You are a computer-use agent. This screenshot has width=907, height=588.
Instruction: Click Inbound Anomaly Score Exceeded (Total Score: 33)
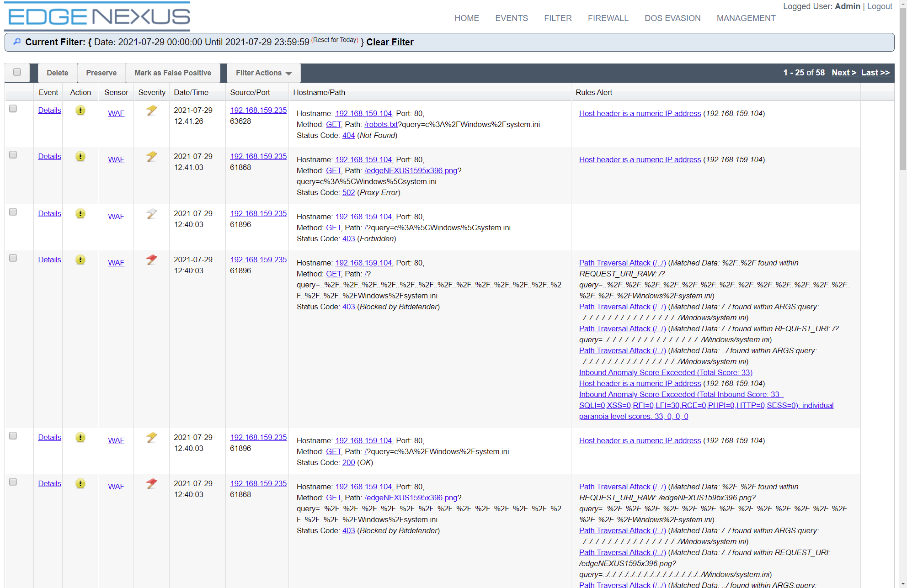click(666, 372)
